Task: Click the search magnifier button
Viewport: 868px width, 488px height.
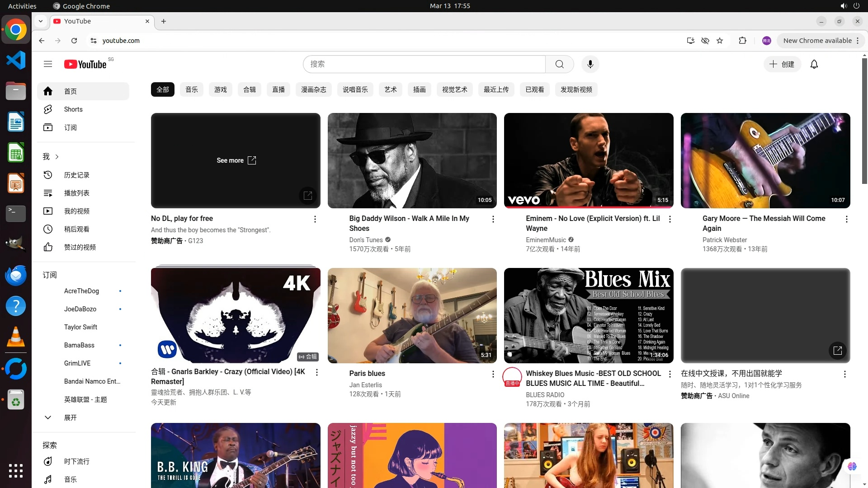Action: 559,64
